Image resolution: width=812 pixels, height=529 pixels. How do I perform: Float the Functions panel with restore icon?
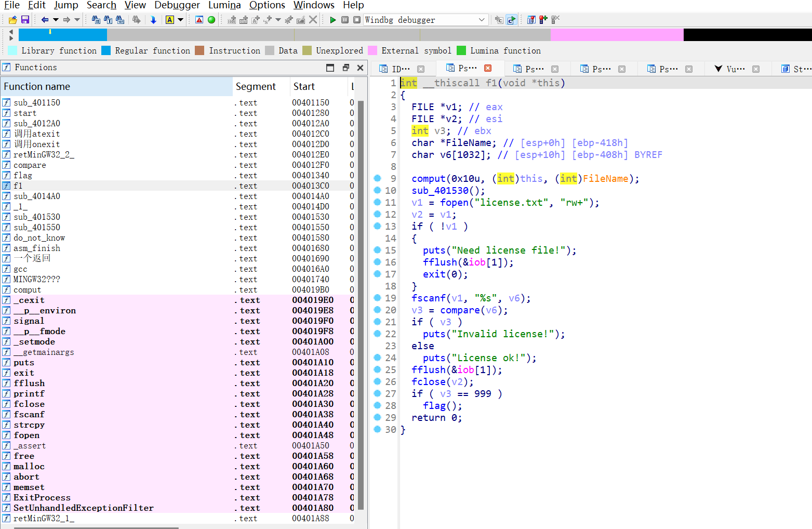tap(346, 68)
